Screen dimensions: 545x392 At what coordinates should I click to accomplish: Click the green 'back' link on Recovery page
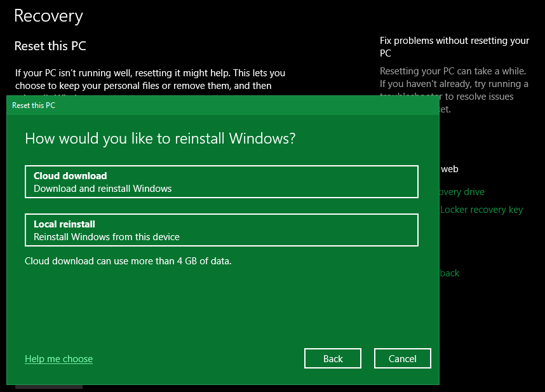(450, 273)
